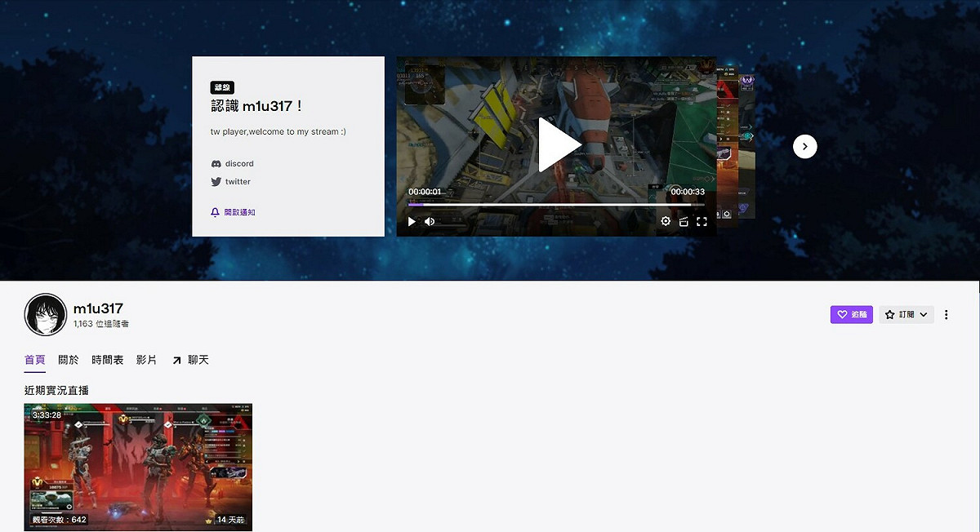Click the 1,163 位追隨者 follower count
The width and height of the screenshot is (980, 532).
coord(100,324)
